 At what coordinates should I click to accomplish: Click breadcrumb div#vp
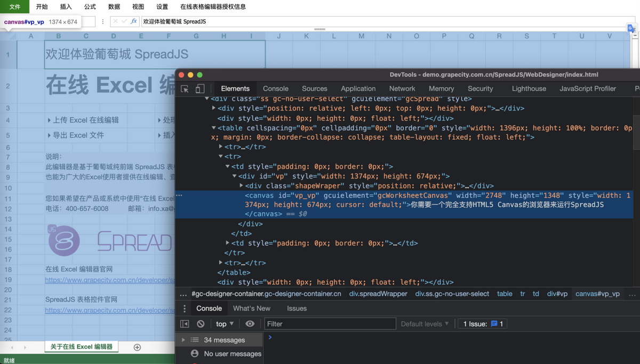(x=557, y=294)
